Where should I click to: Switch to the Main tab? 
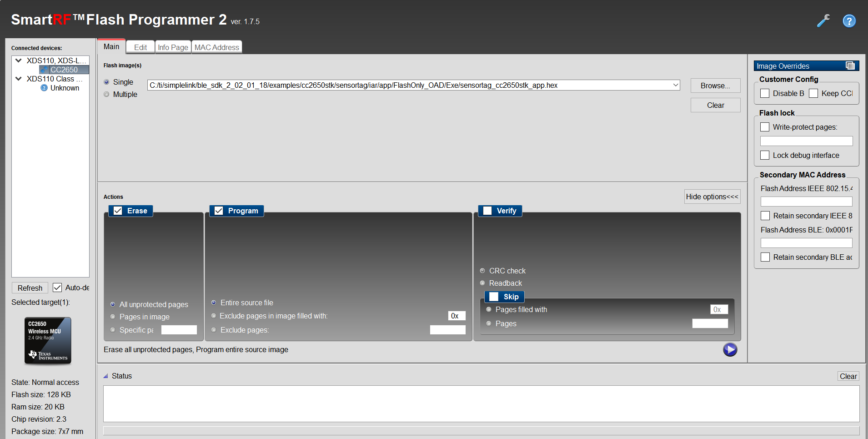click(x=111, y=46)
